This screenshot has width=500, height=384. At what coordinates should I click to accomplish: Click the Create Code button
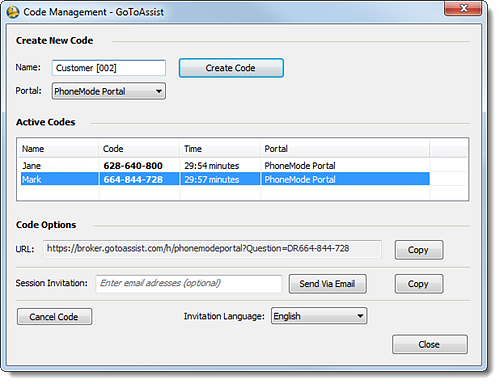click(231, 68)
